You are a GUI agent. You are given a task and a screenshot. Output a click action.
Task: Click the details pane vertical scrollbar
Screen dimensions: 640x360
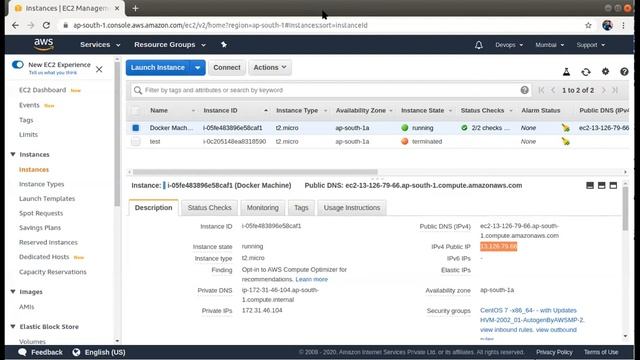click(x=625, y=208)
